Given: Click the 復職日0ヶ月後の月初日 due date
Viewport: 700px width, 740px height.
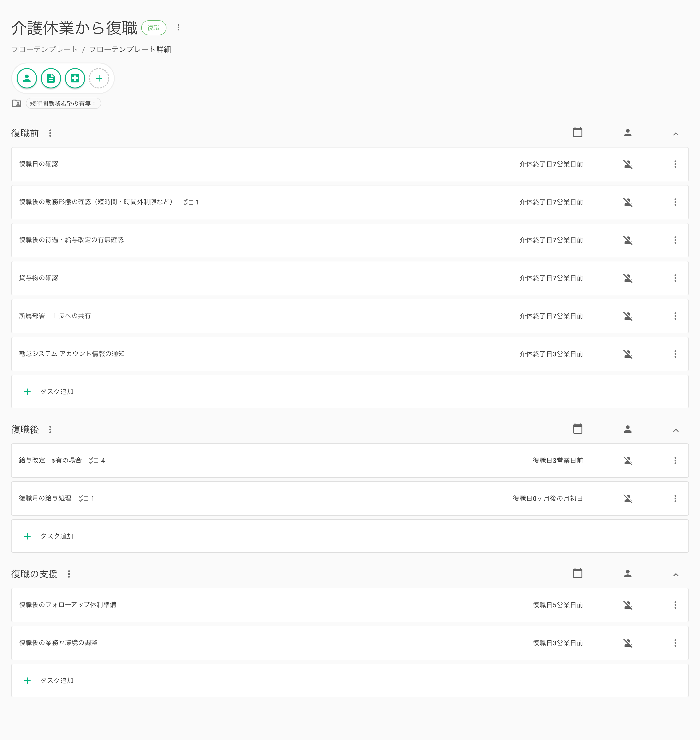Looking at the screenshot, I should [548, 499].
